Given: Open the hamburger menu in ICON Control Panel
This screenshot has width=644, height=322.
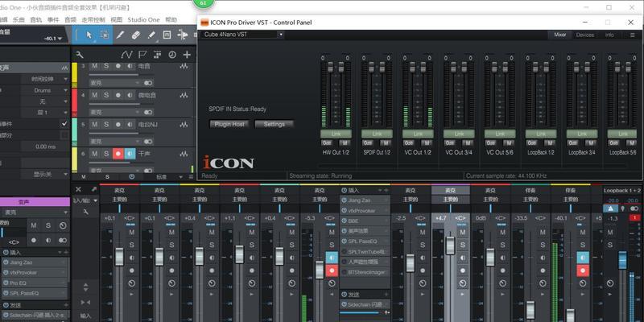Looking at the screenshot, I should [x=633, y=35].
